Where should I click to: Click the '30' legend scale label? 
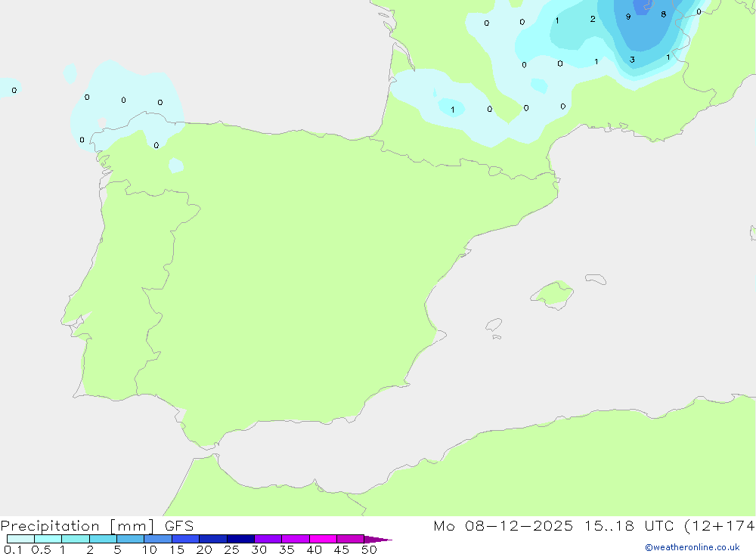coord(259,549)
